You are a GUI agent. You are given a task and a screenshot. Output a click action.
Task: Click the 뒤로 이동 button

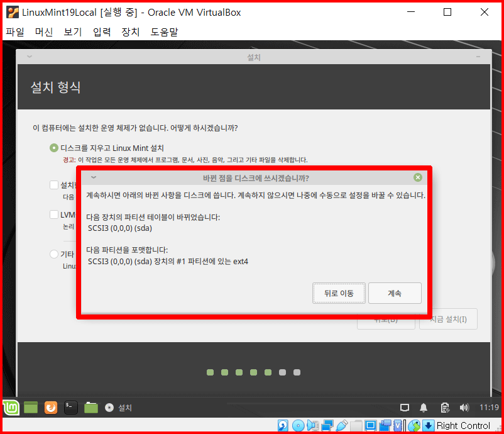[339, 293]
